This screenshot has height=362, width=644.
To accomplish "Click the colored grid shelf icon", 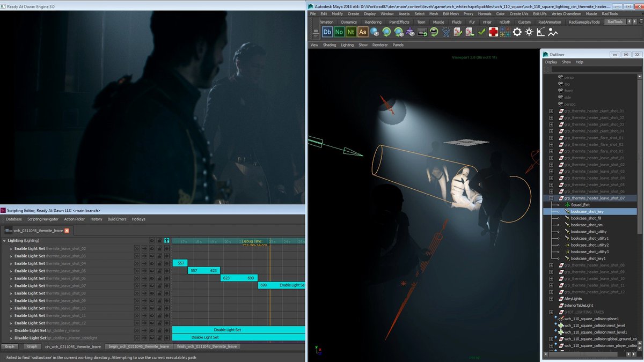I will click(x=505, y=32).
